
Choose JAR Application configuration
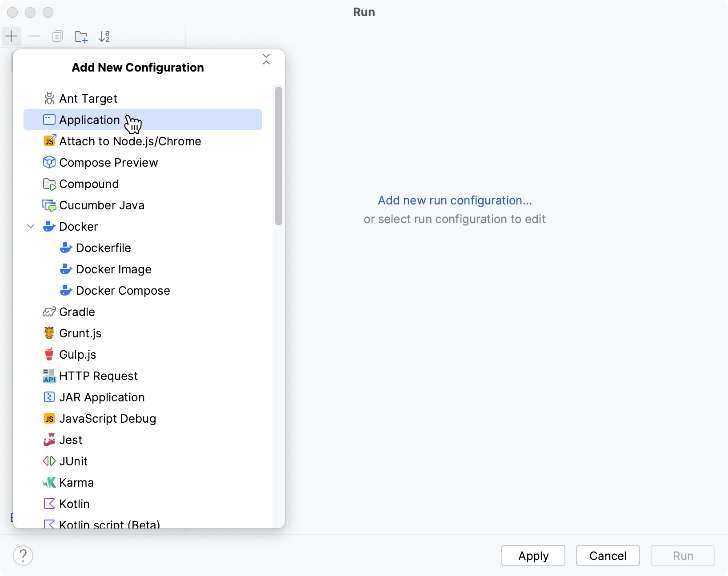143,397
